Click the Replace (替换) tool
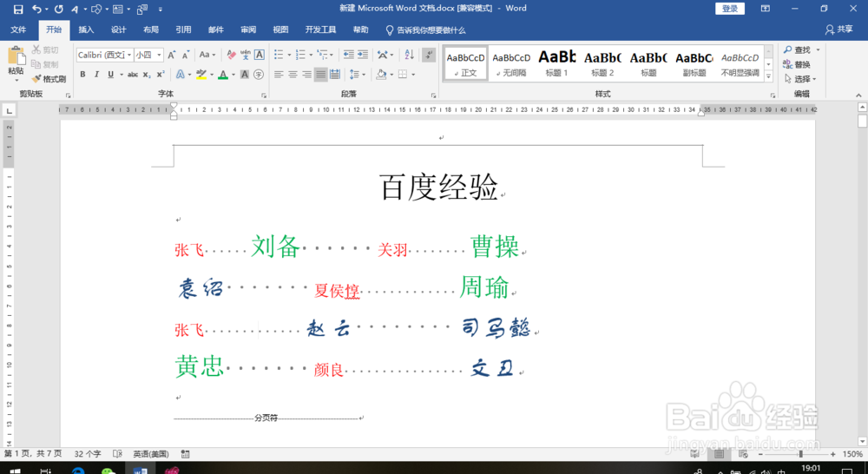 797,64
